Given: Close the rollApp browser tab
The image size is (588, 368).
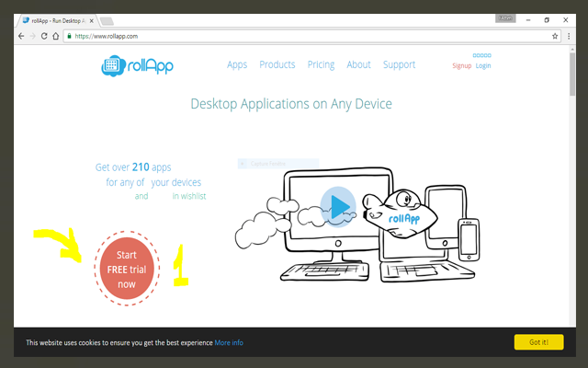Looking at the screenshot, I should tap(91, 19).
